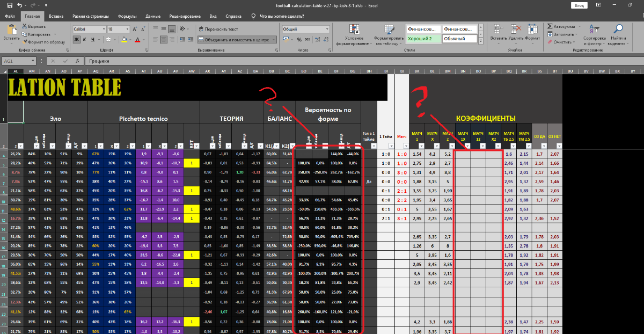This screenshot has width=644, height=334.
Task: Increase the cell indent
Action: coord(190,39)
